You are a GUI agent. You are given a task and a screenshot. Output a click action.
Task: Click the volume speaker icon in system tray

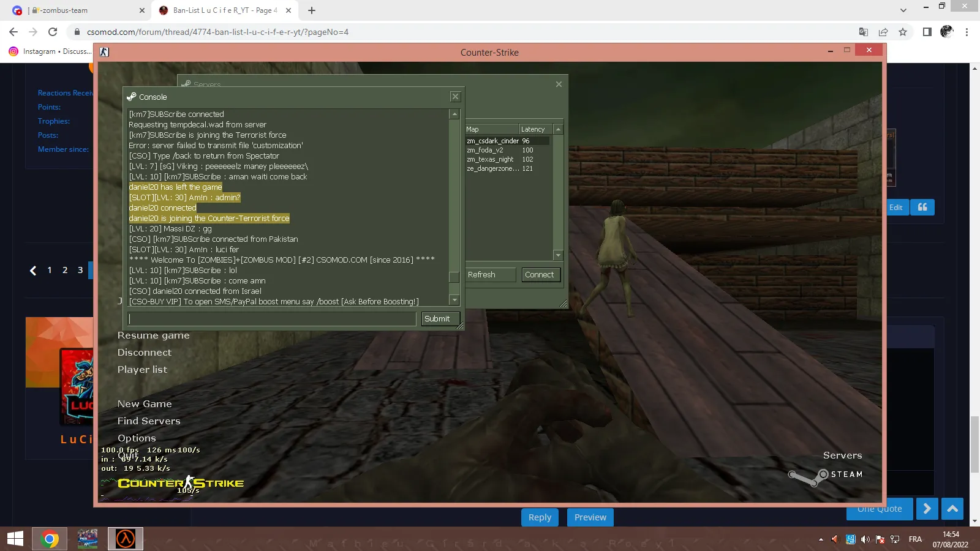865,539
